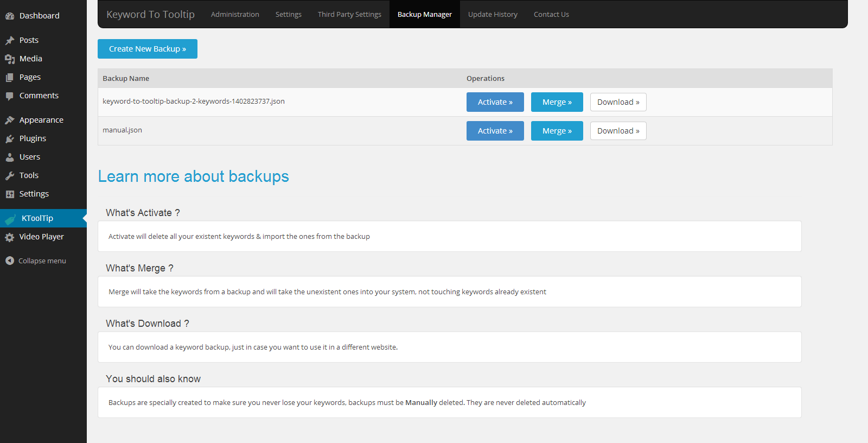Click the You can download a keyword backup text
868x443 pixels.
(253, 347)
